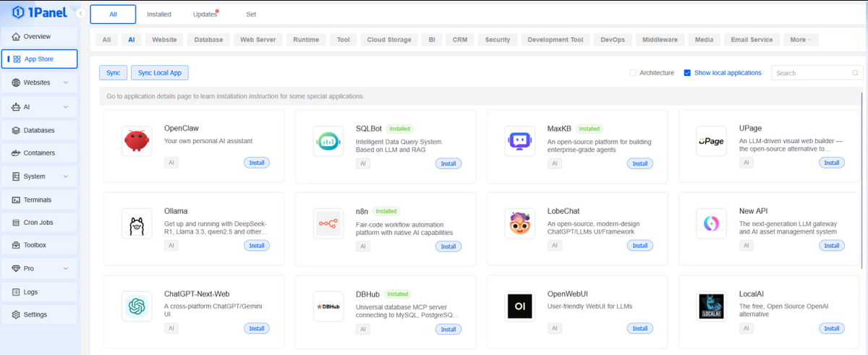
Task: Open the Ollama llama app icon
Action: pos(137,224)
